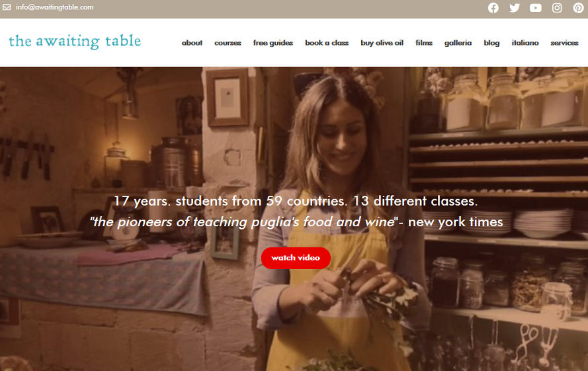Open the Instagram social icon
588x371 pixels.
[x=557, y=7]
